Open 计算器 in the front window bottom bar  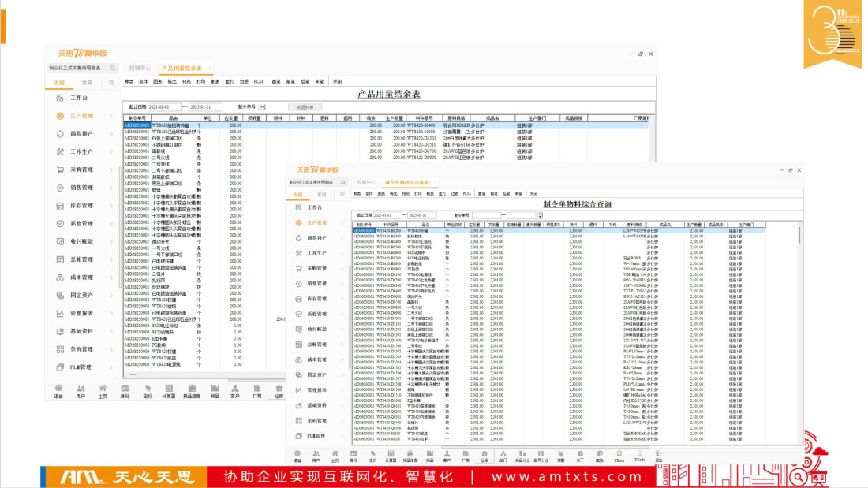[x=391, y=455]
